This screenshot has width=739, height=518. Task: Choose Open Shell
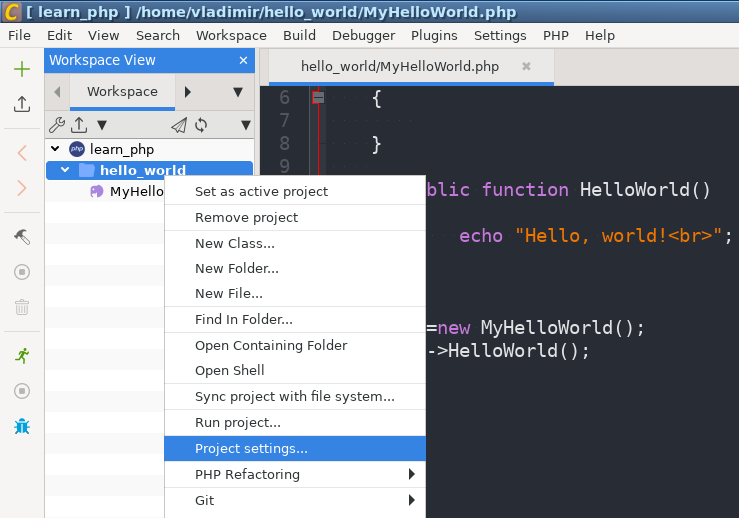point(295,370)
